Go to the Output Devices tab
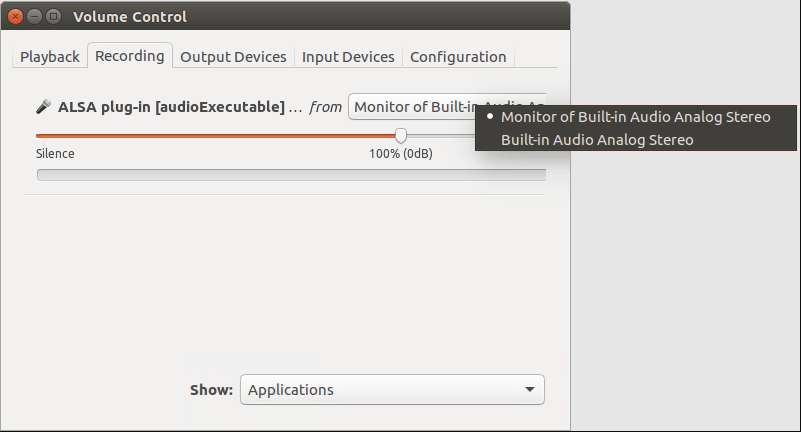Screen dimensions: 801x432 233,57
